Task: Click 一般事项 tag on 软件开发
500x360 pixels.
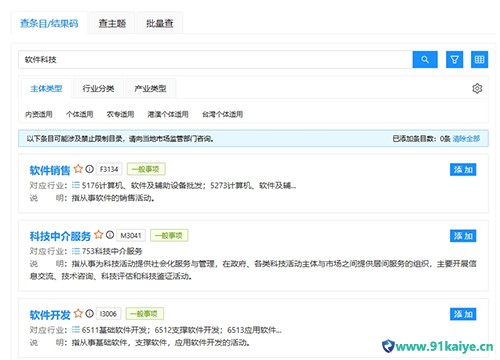Action: 144,314
